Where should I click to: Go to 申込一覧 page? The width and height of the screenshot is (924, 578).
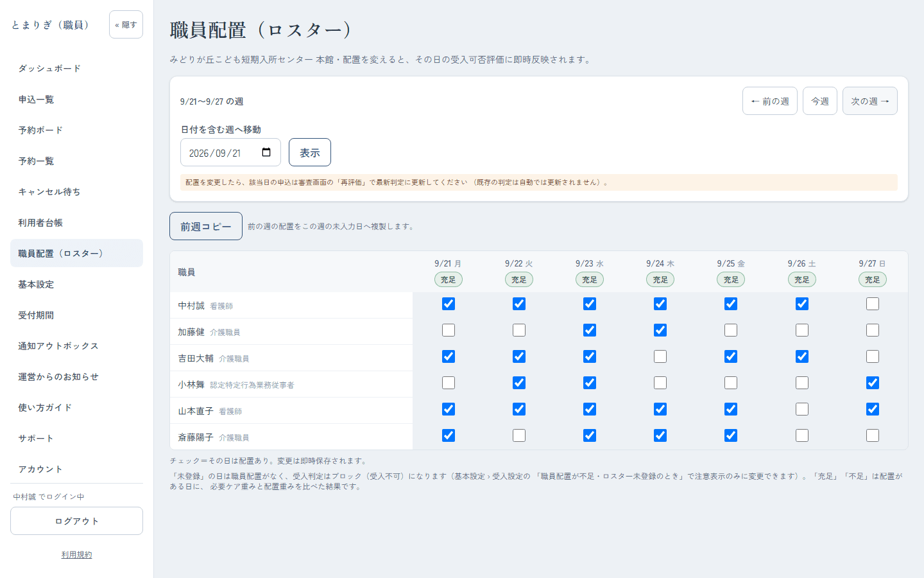click(x=76, y=99)
